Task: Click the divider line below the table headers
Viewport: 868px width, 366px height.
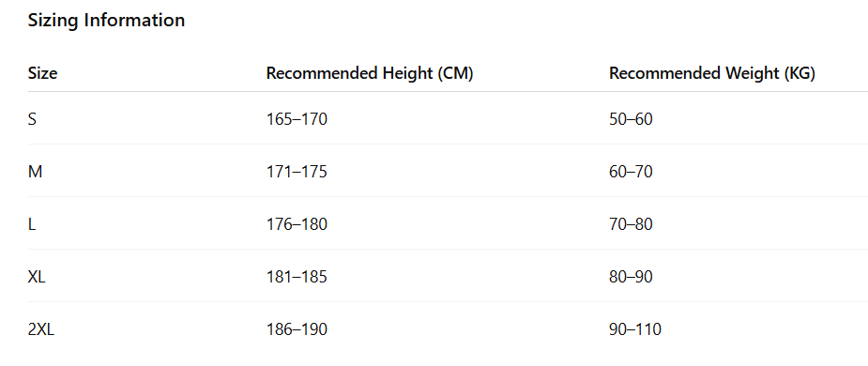Action: pos(448,91)
